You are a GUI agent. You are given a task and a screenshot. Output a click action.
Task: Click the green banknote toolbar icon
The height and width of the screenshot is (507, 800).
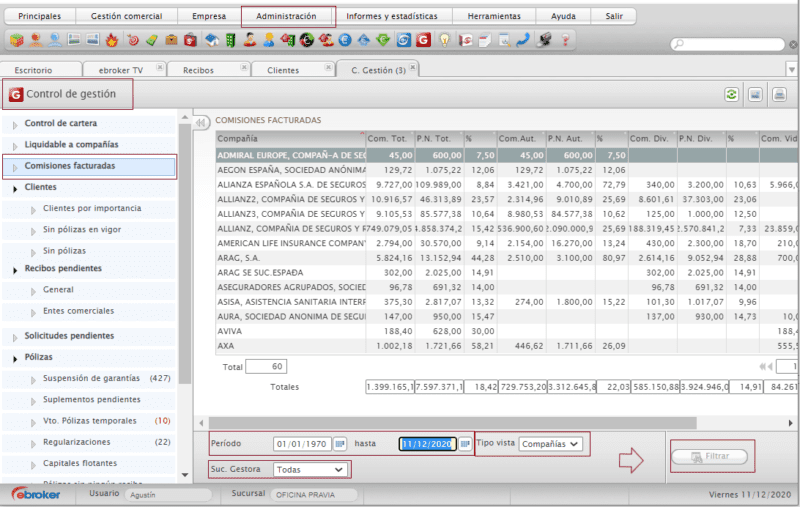point(152,40)
